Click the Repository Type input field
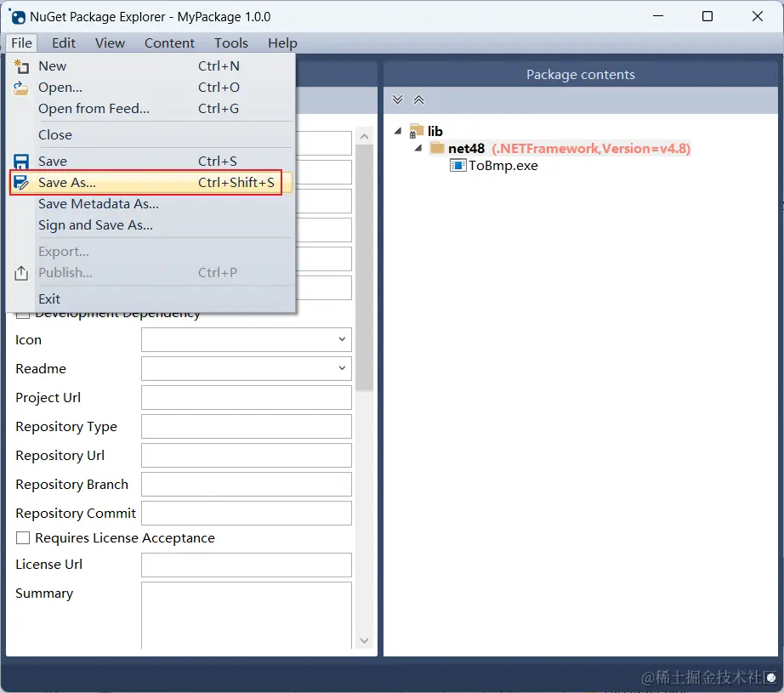 pos(247,427)
